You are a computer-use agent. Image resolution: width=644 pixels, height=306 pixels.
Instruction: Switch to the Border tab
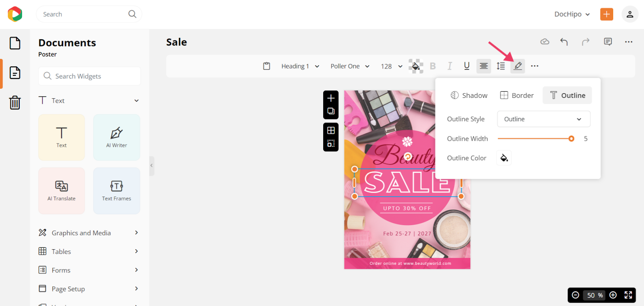pos(517,95)
